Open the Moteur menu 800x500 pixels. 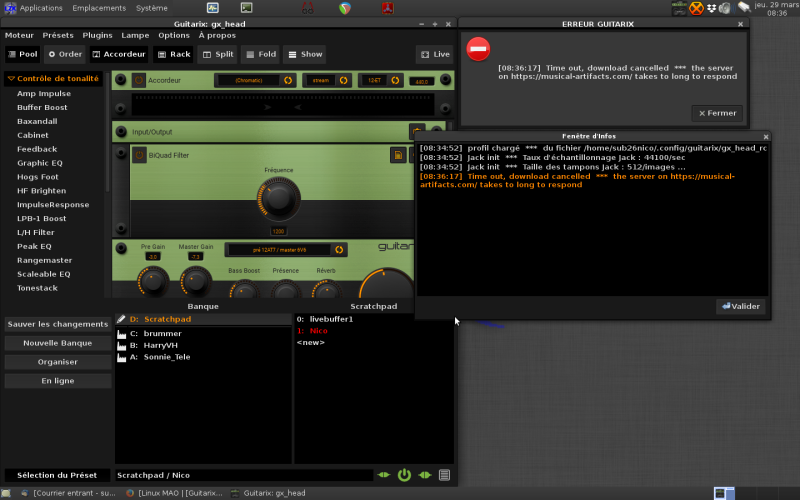coord(19,35)
